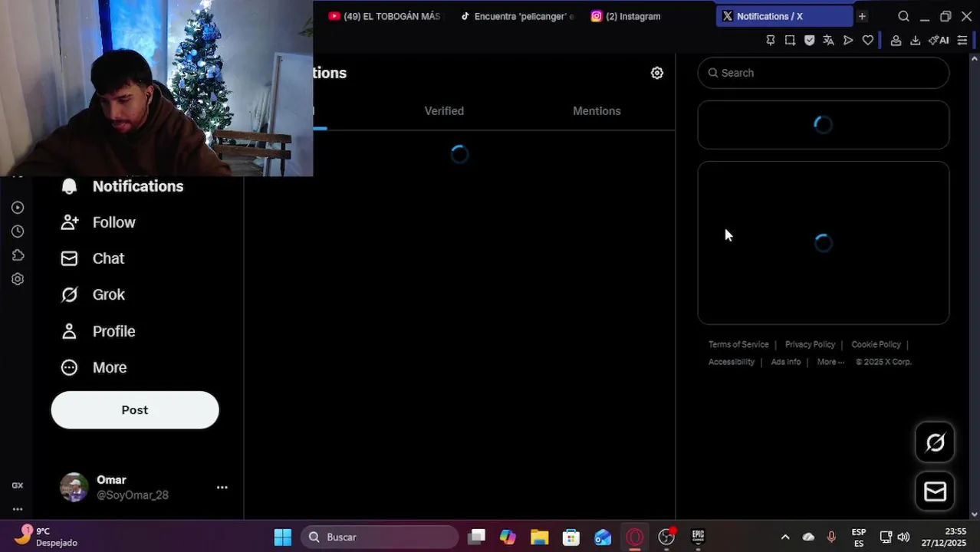Open Opera sidebar extensions cube icon
980x552 pixels.
click(18, 255)
